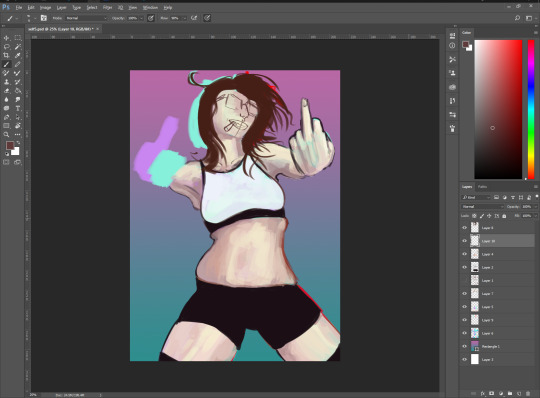Expand the Flow slider arrow
Screen dimensions: 540x398
tap(184, 18)
